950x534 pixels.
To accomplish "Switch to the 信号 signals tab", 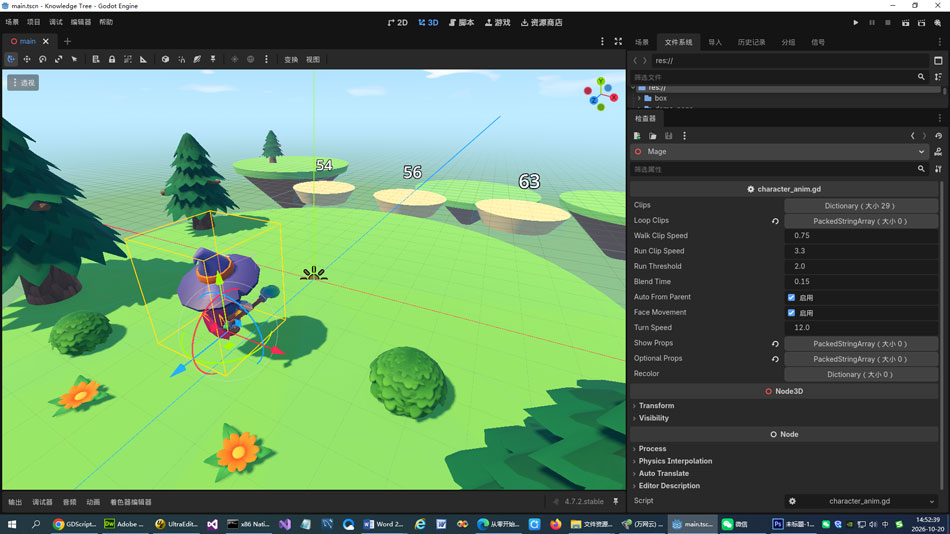I will [x=818, y=42].
